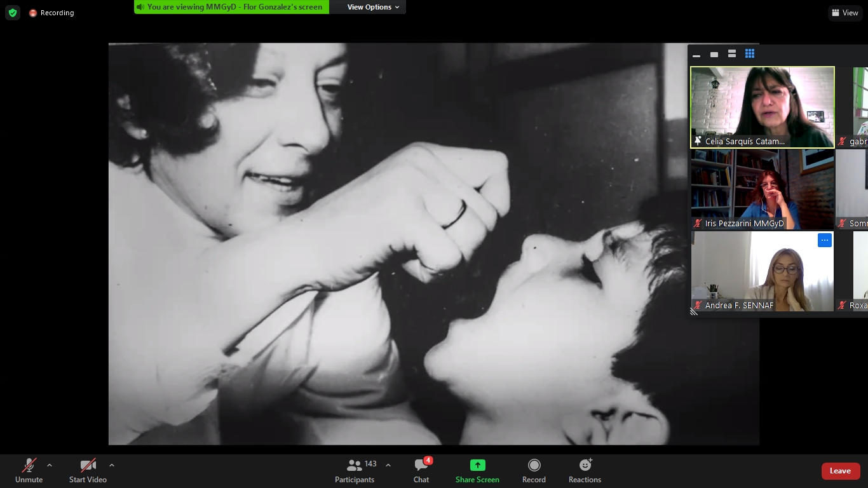868x488 pixels.
Task: Minimize the floating video panel
Action: (696, 55)
